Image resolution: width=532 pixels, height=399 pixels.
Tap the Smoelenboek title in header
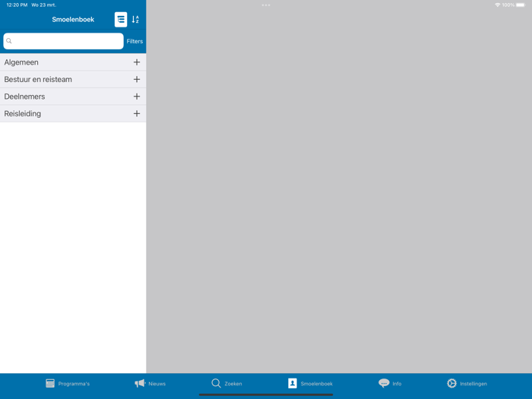tap(73, 19)
